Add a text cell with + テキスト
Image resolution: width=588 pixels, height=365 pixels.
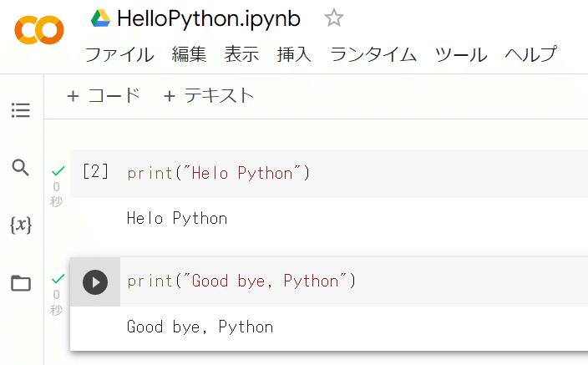[208, 96]
